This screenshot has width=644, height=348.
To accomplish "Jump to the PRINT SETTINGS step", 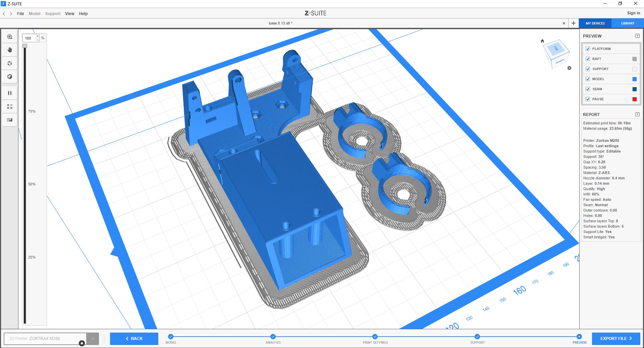I will (x=375, y=337).
